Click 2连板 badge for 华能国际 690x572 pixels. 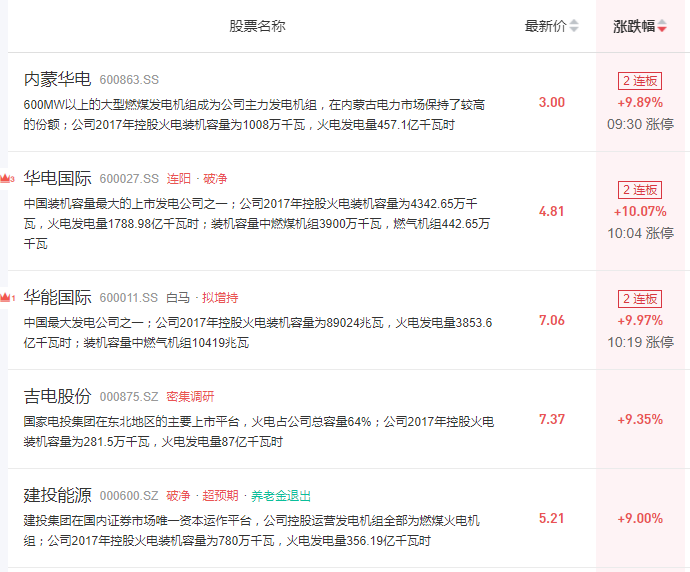[x=640, y=299]
